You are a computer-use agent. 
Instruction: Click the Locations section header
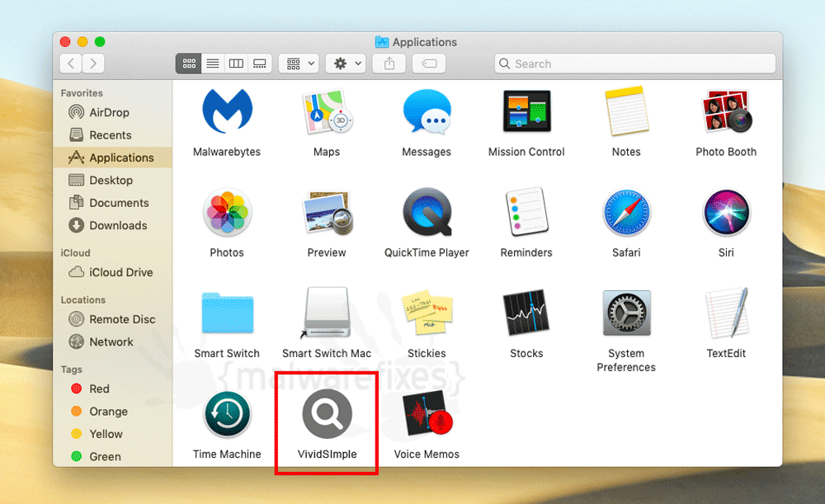[83, 300]
